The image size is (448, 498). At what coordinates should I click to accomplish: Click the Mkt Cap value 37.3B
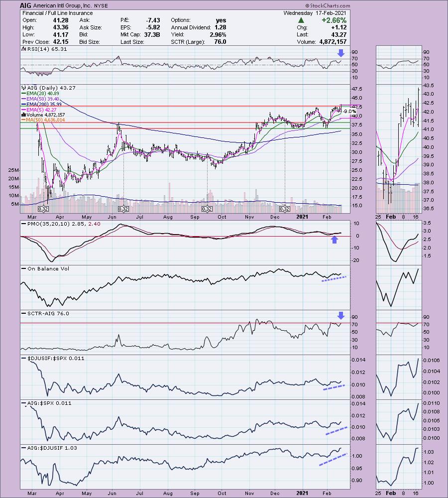(x=152, y=34)
